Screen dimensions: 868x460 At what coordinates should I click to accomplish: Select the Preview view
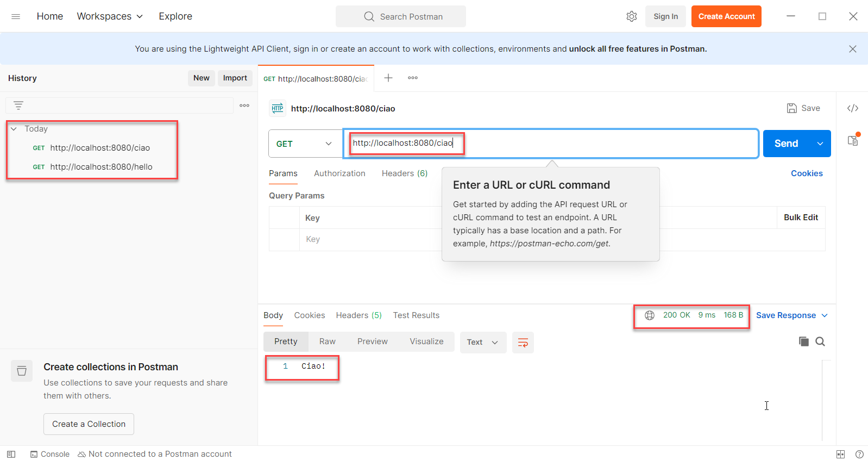[x=373, y=341]
